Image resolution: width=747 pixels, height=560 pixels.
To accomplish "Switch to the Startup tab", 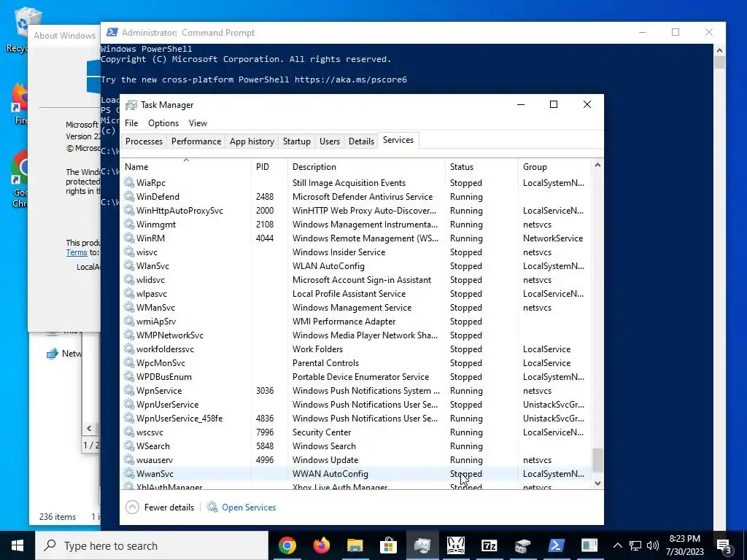I will [x=297, y=141].
